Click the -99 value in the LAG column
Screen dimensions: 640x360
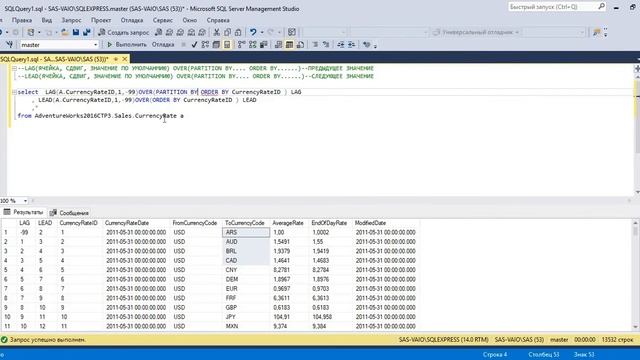(x=24, y=232)
